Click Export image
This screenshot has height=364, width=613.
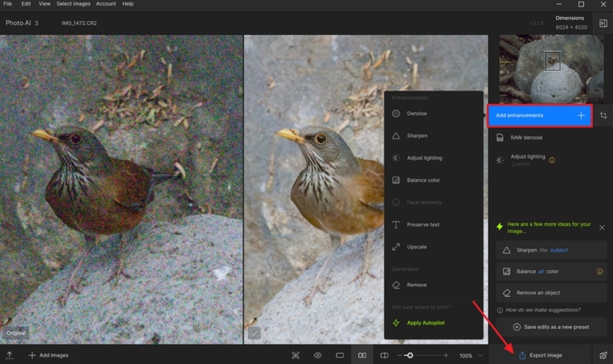pos(541,355)
